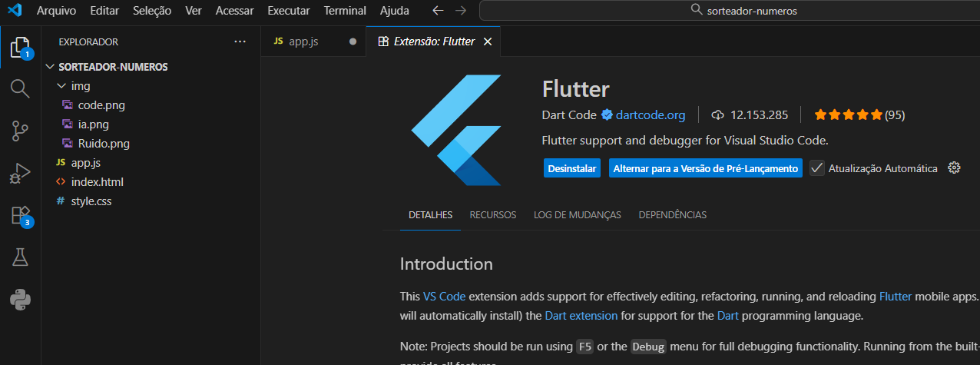This screenshot has width=980, height=365.
Task: Open the Ajuda menu
Action: (x=395, y=11)
